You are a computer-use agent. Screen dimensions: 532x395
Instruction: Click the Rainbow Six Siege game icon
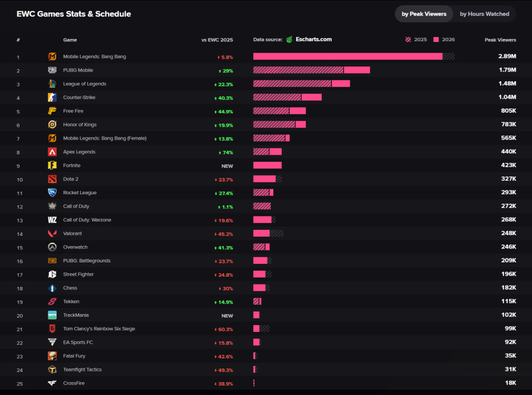point(52,328)
